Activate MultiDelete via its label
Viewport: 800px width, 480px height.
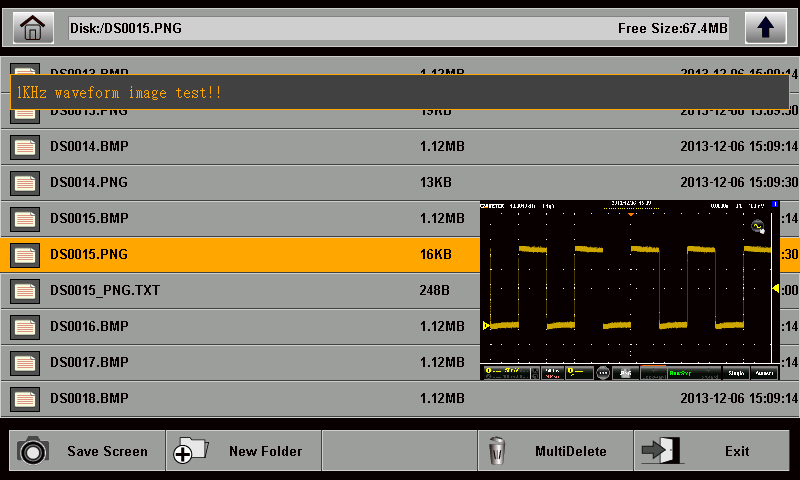coord(570,451)
